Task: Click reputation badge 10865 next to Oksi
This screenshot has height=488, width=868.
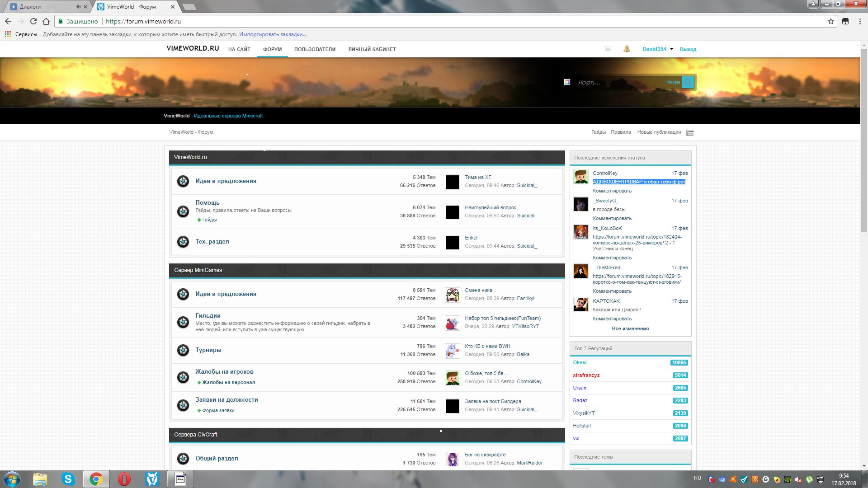Action: tap(679, 362)
